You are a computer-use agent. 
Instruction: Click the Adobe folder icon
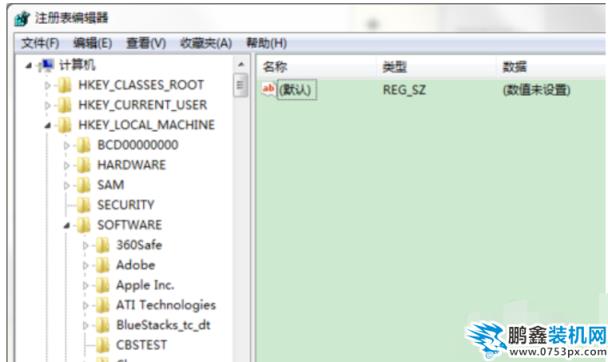coord(103,265)
